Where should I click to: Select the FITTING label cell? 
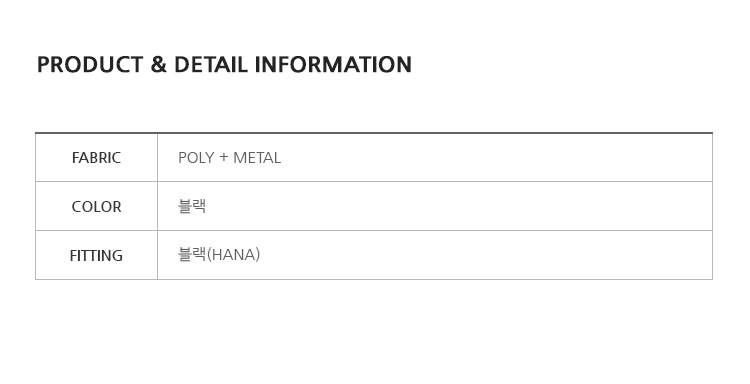(96, 255)
